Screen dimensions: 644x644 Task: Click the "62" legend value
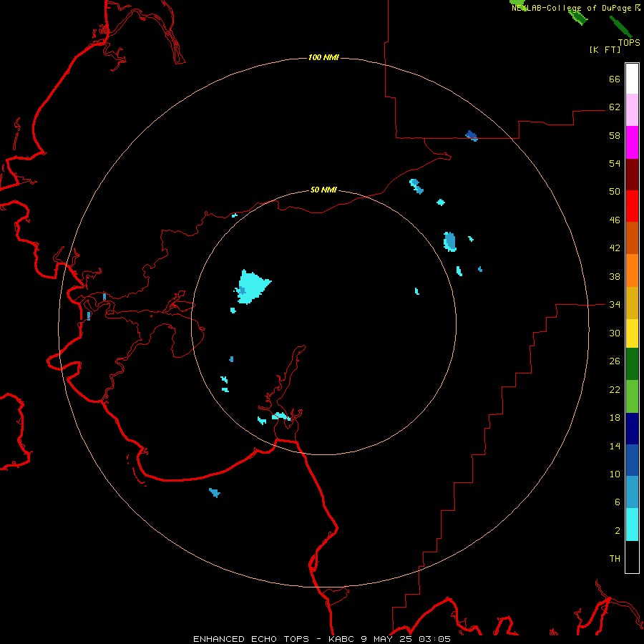(x=615, y=107)
